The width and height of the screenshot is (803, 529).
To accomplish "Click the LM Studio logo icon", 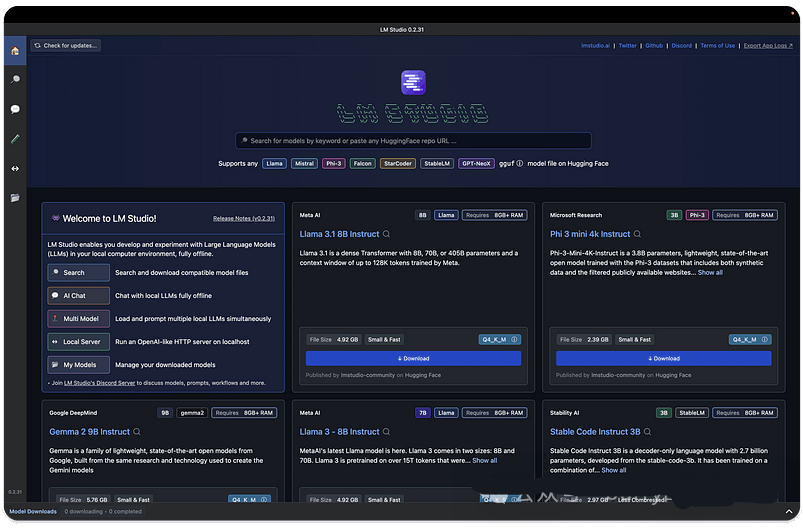I will pyautogui.click(x=413, y=82).
